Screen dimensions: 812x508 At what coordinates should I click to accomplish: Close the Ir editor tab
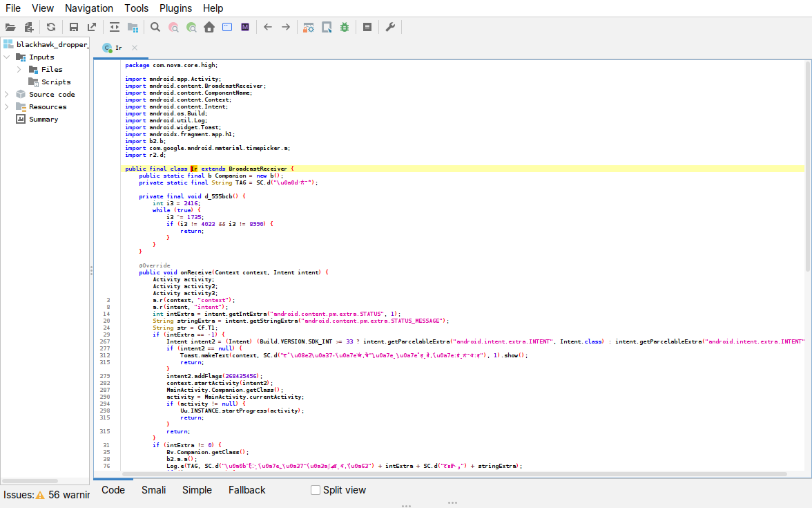click(135, 48)
